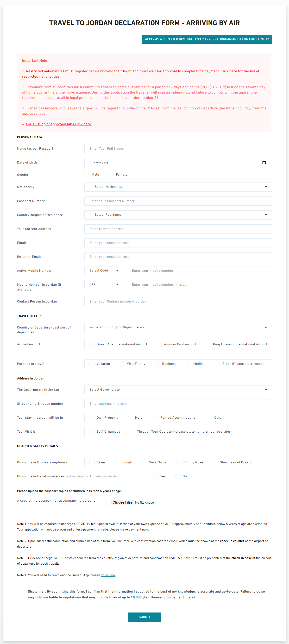
Task: Choose Hotel as stay type
Action: 131,418
